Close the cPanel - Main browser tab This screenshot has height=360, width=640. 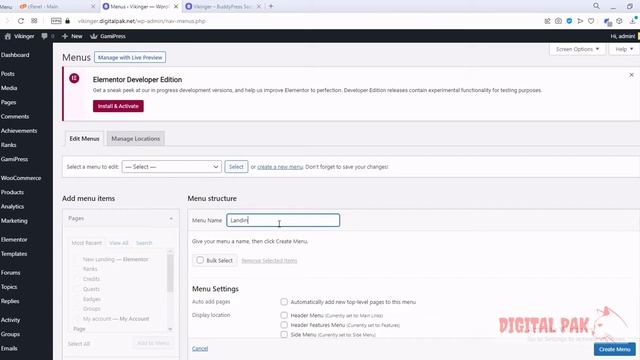(x=93, y=7)
